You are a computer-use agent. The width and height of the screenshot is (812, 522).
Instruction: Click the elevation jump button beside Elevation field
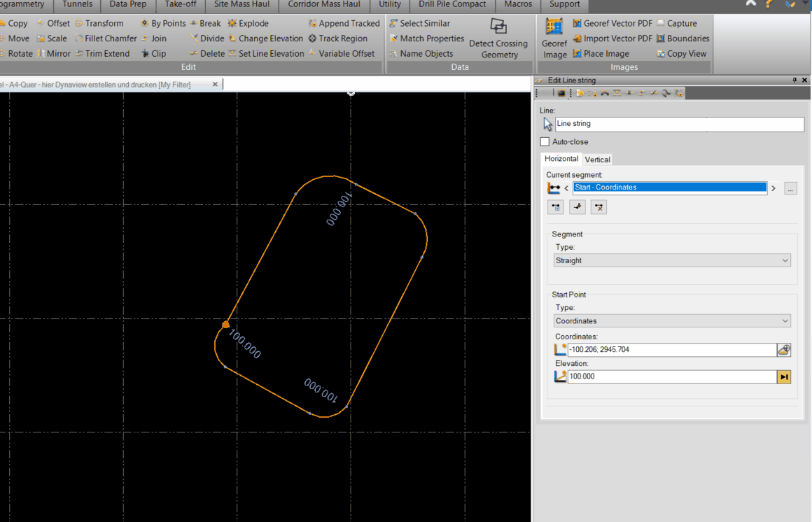(x=784, y=376)
